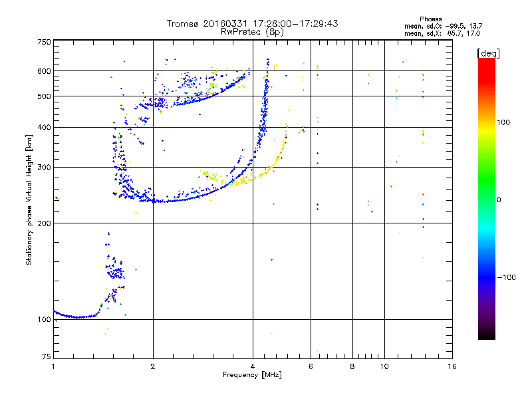Click the y-axis tick label '75'
Screen dimensions: 532x399
pos(47,356)
